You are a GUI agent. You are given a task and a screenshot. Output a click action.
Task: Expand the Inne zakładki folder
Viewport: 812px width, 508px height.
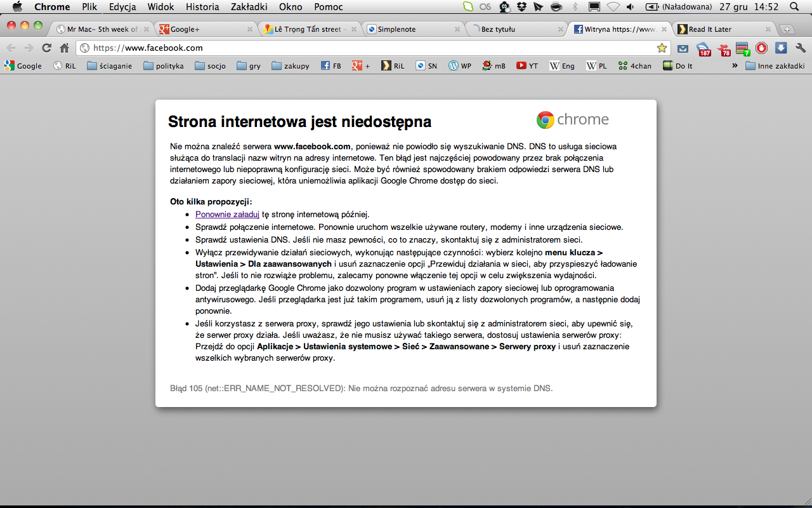775,65
